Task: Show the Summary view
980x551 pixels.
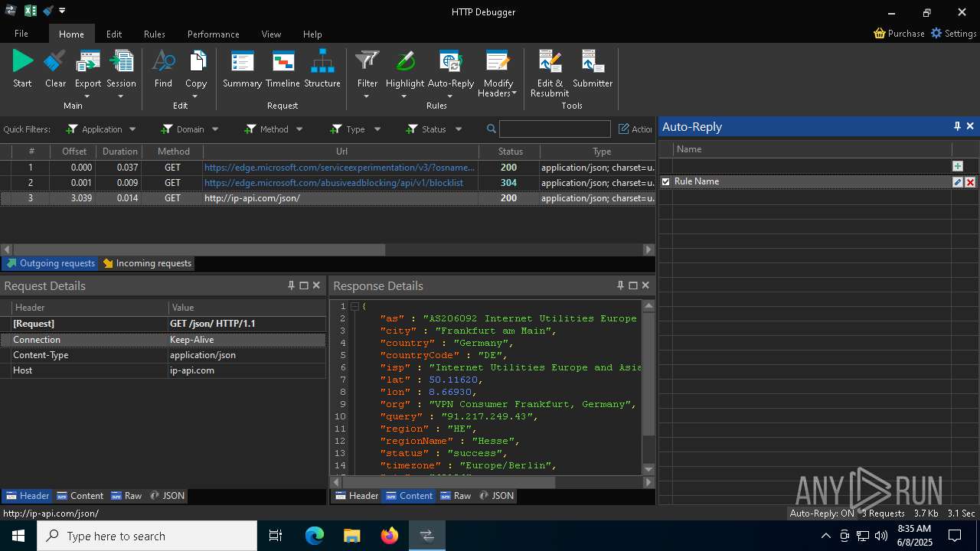Action: [x=242, y=69]
